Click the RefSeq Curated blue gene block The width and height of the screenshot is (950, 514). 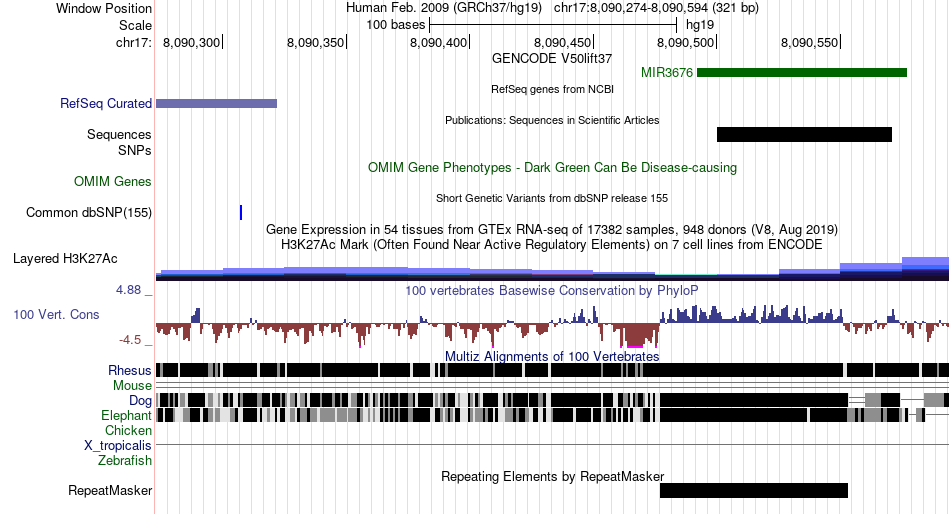[216, 104]
